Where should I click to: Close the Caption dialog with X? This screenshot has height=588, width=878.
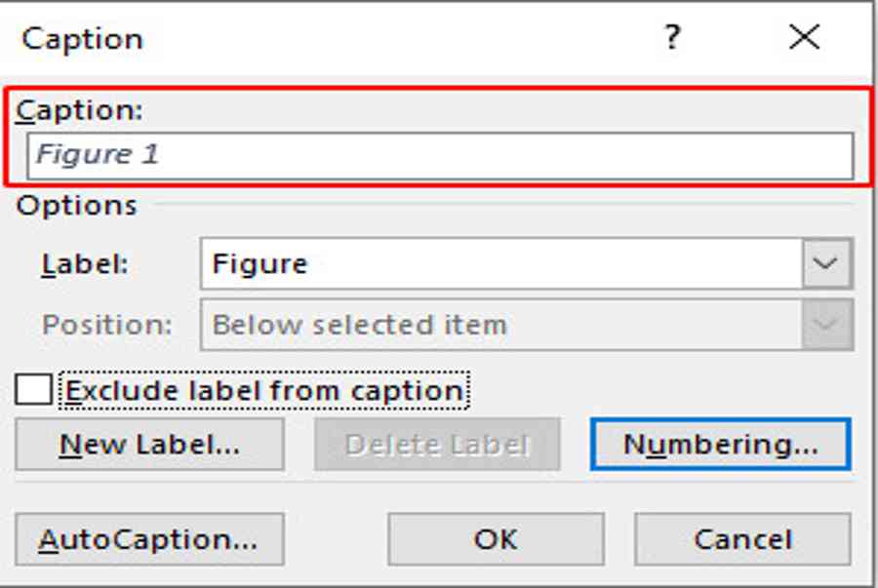pyautogui.click(x=804, y=37)
